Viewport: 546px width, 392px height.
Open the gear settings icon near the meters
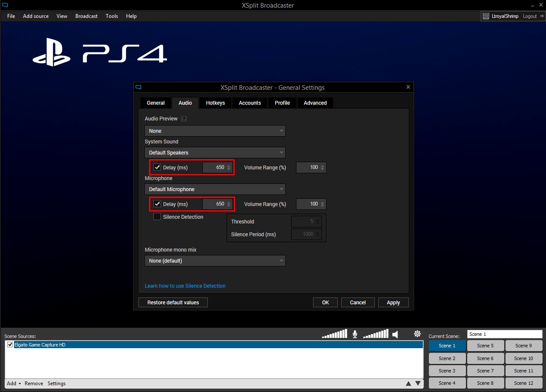click(417, 334)
